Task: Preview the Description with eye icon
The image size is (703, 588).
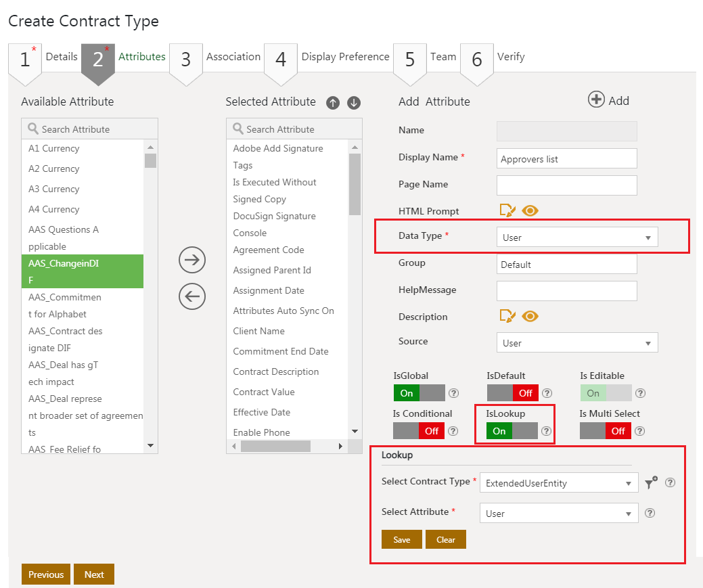Action: point(530,316)
